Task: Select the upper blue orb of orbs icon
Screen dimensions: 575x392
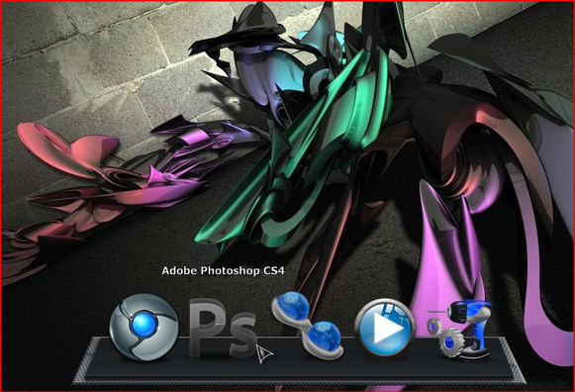Action: tap(293, 306)
